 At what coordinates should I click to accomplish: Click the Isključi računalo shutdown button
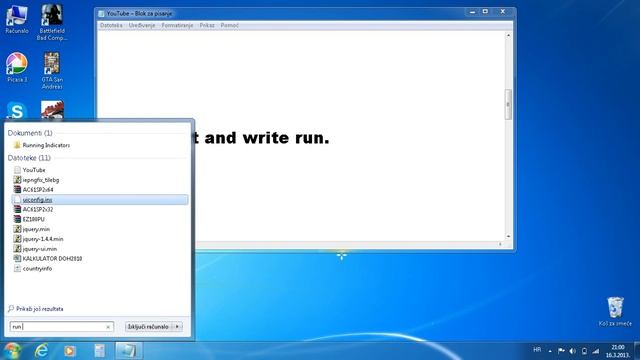149,327
